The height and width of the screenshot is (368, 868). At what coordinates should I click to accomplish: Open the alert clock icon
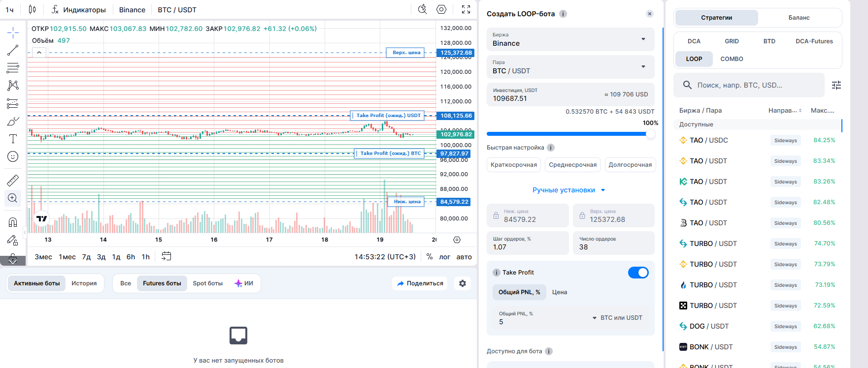pos(422,9)
